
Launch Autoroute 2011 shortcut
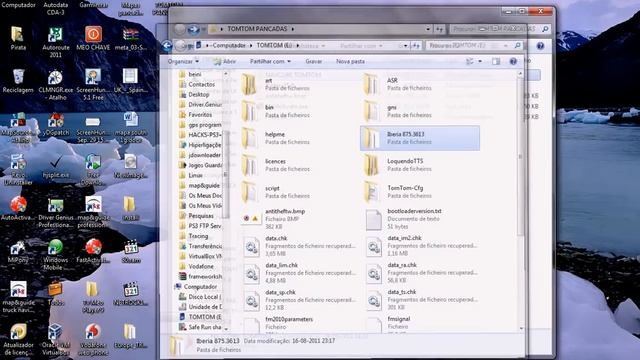coord(55,42)
